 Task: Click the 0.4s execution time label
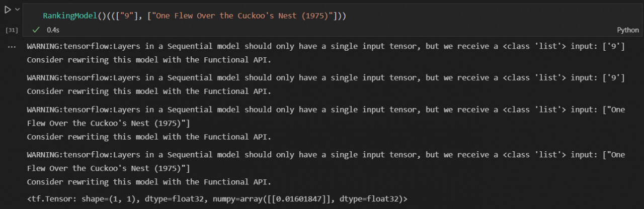[x=53, y=30]
